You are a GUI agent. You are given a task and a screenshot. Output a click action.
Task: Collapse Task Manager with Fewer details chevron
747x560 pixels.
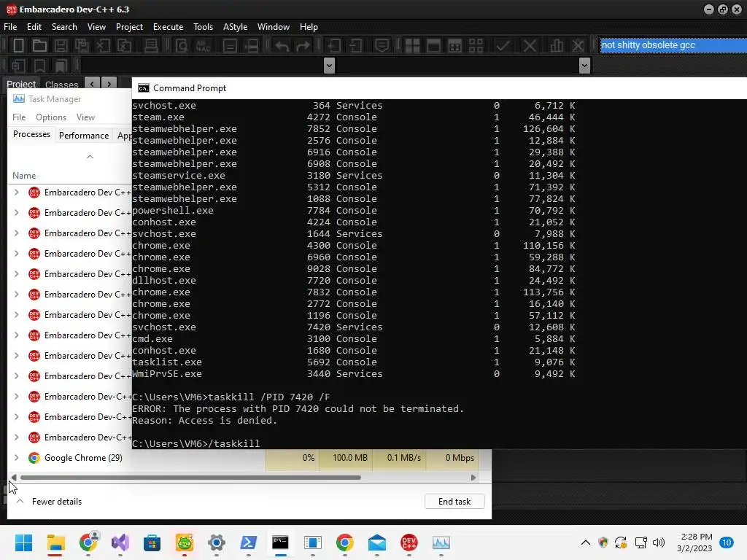20,502
